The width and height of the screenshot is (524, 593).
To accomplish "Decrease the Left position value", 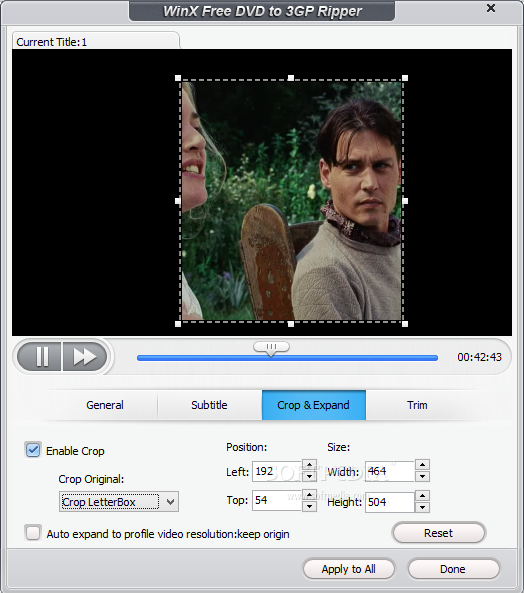I will (x=310, y=476).
